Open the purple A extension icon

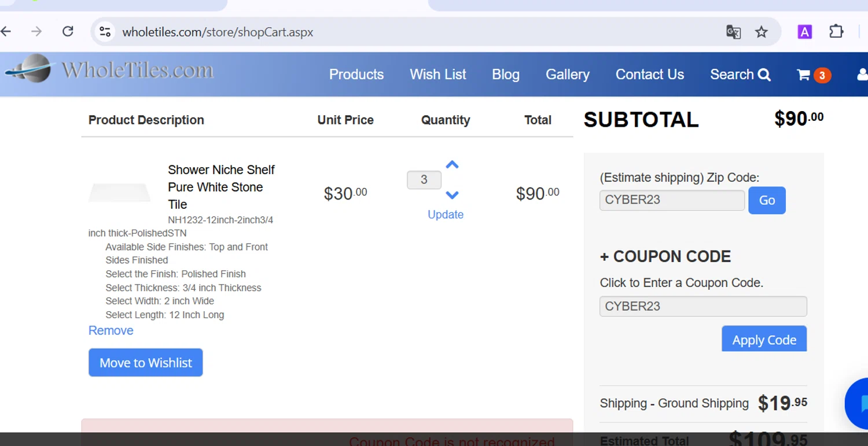(804, 32)
